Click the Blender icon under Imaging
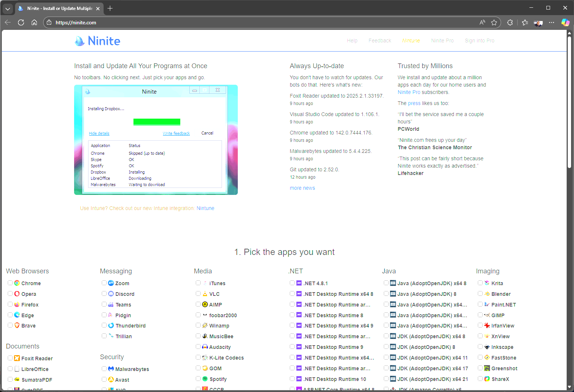 [487, 294]
